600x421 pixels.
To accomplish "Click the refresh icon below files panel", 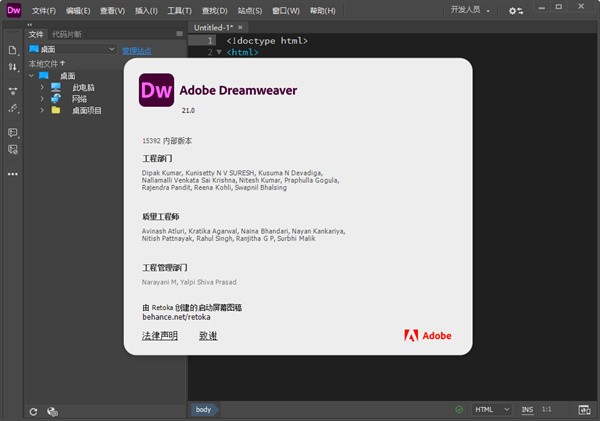I will click(33, 411).
